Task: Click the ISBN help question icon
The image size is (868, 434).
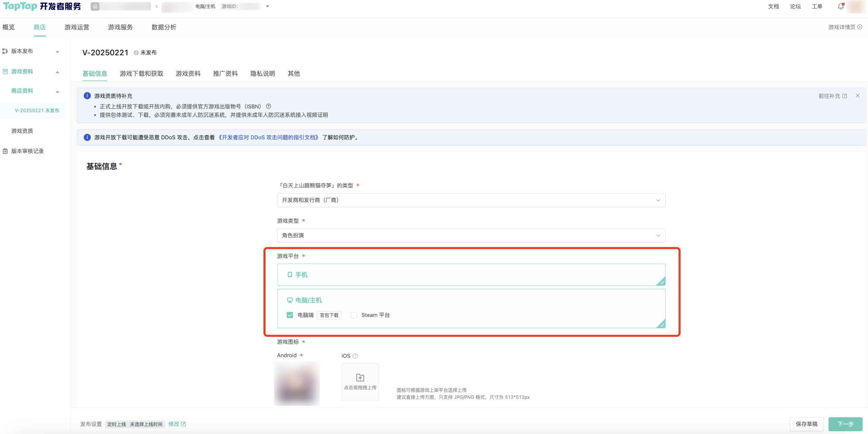Action: [x=268, y=106]
